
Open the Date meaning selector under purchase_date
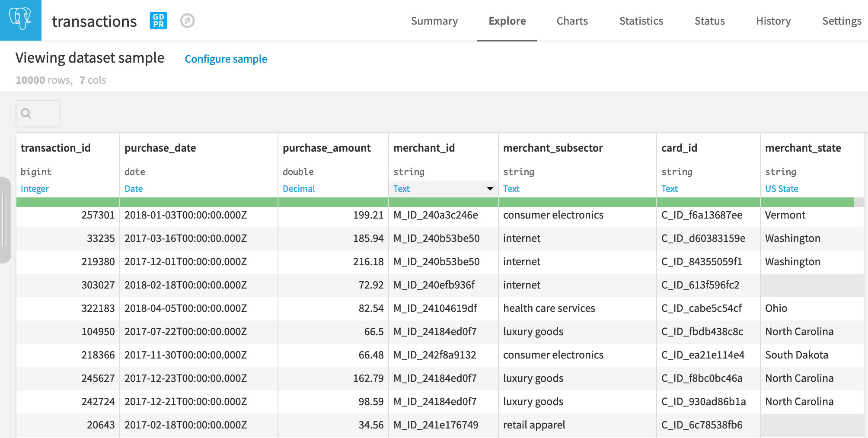(x=134, y=189)
